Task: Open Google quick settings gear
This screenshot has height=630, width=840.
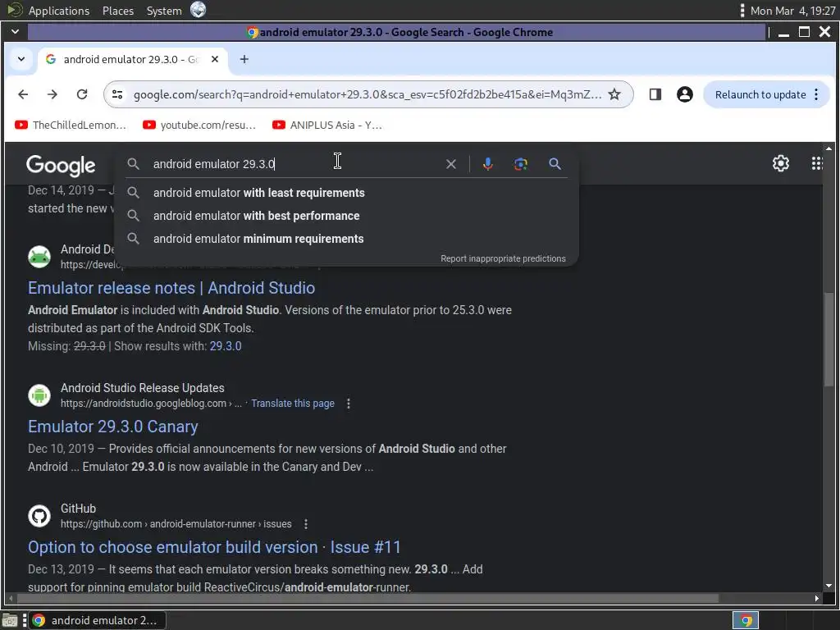Action: pyautogui.click(x=781, y=163)
